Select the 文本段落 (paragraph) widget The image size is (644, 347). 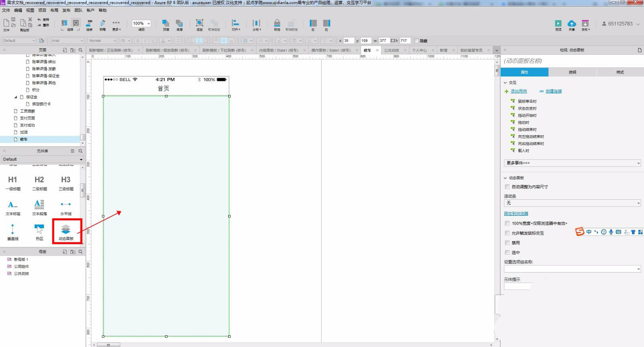pyautogui.click(x=39, y=206)
